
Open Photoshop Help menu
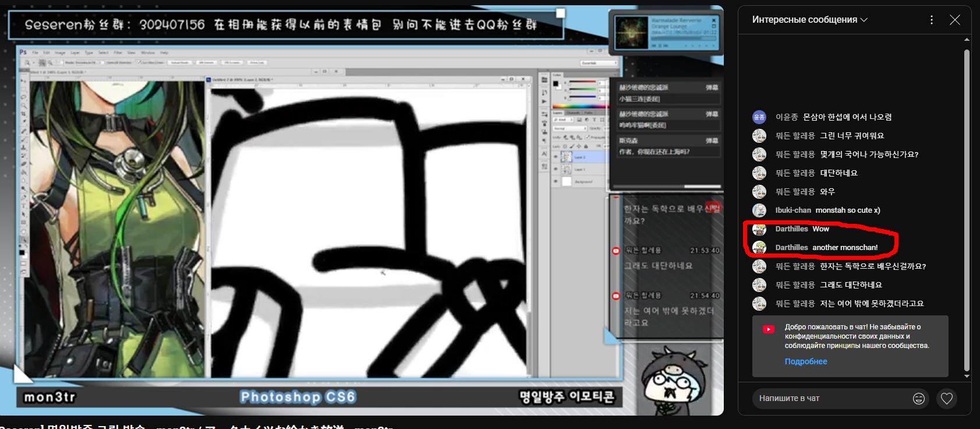[x=164, y=52]
